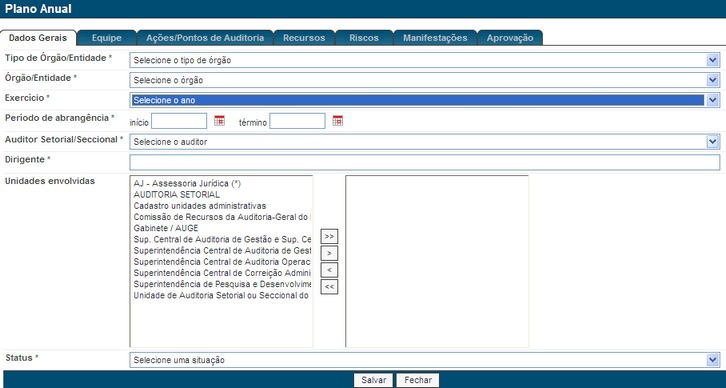Select Superintendência Central de Correição Administrativa entry

point(222,273)
